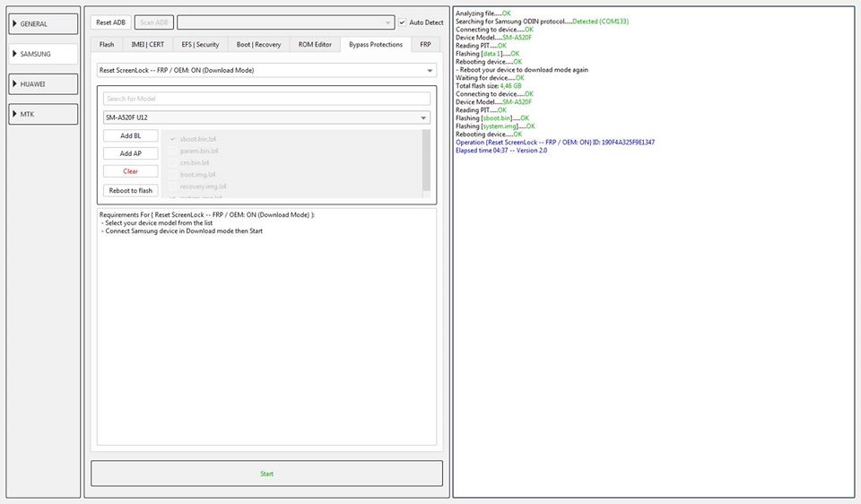The width and height of the screenshot is (861, 504).
Task: Click the Operation ID log line
Action: point(555,143)
